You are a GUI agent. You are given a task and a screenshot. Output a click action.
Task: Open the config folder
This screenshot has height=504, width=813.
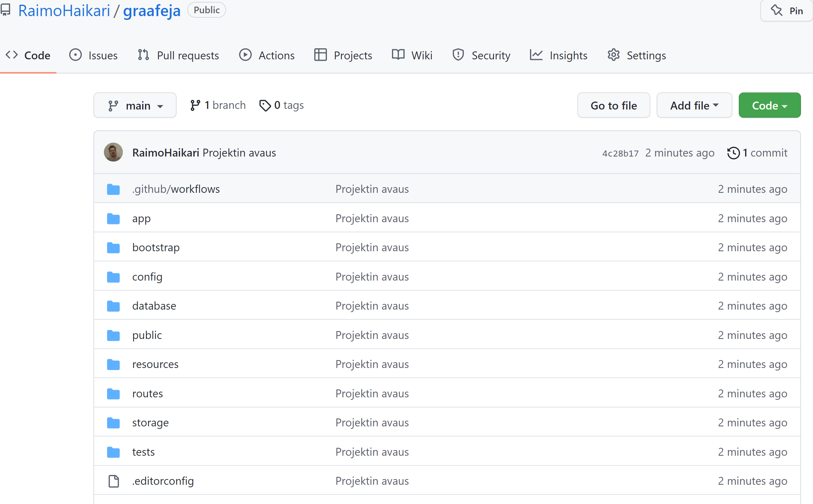(x=147, y=277)
